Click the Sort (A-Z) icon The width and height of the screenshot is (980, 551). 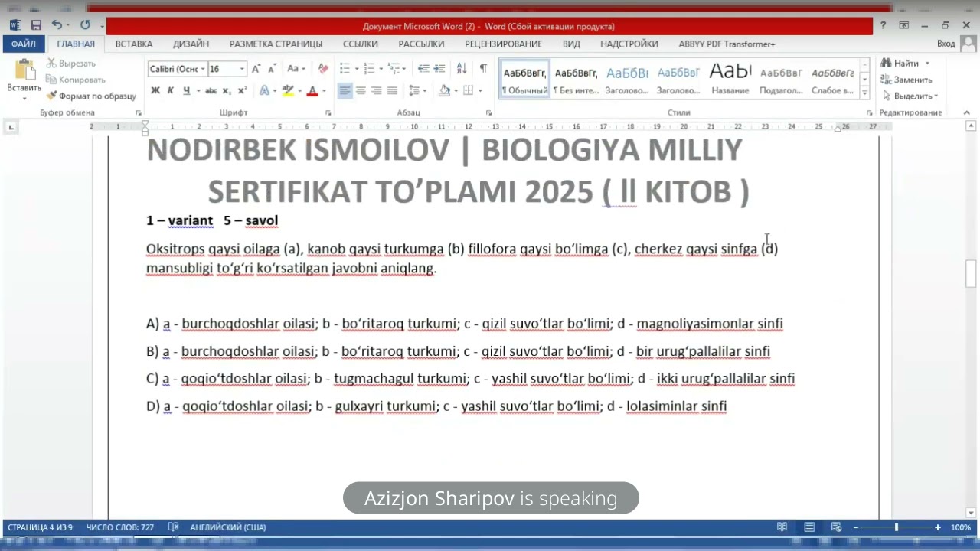click(463, 69)
